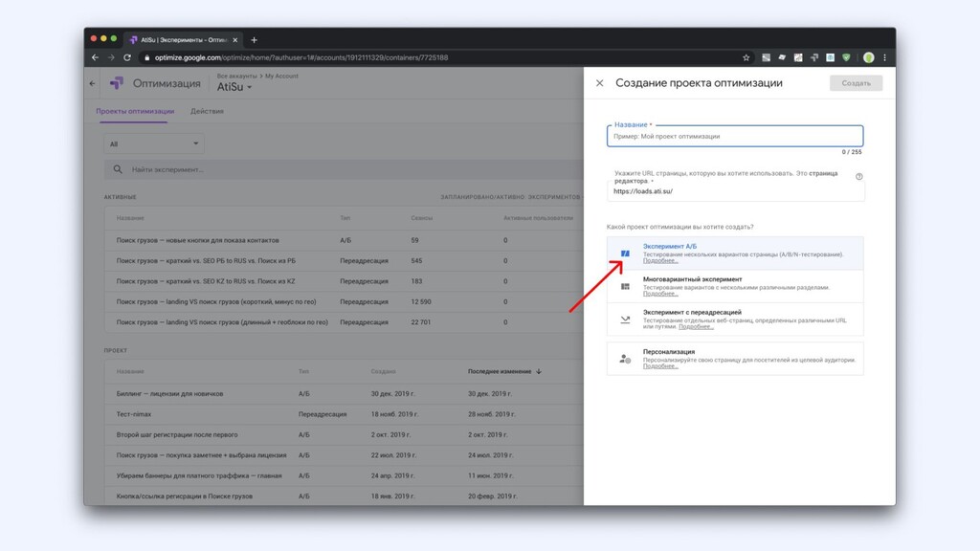The image size is (980, 551).
Task: Open new browser tab with plus
Action: (x=254, y=40)
